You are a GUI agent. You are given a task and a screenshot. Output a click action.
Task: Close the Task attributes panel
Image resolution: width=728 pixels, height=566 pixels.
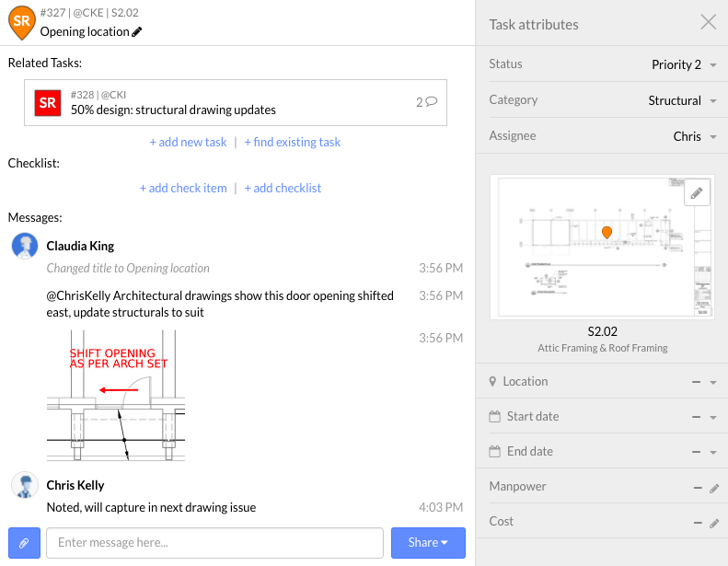tap(708, 22)
